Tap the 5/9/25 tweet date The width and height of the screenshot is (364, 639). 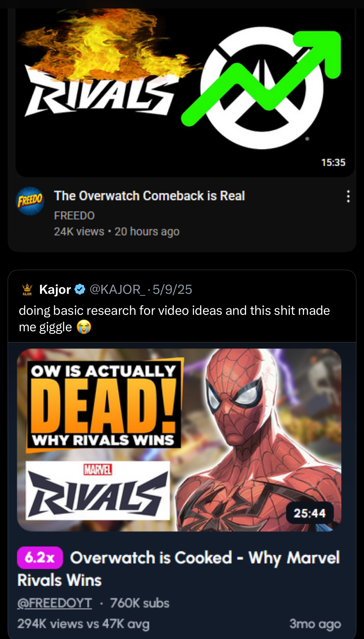[x=172, y=289]
